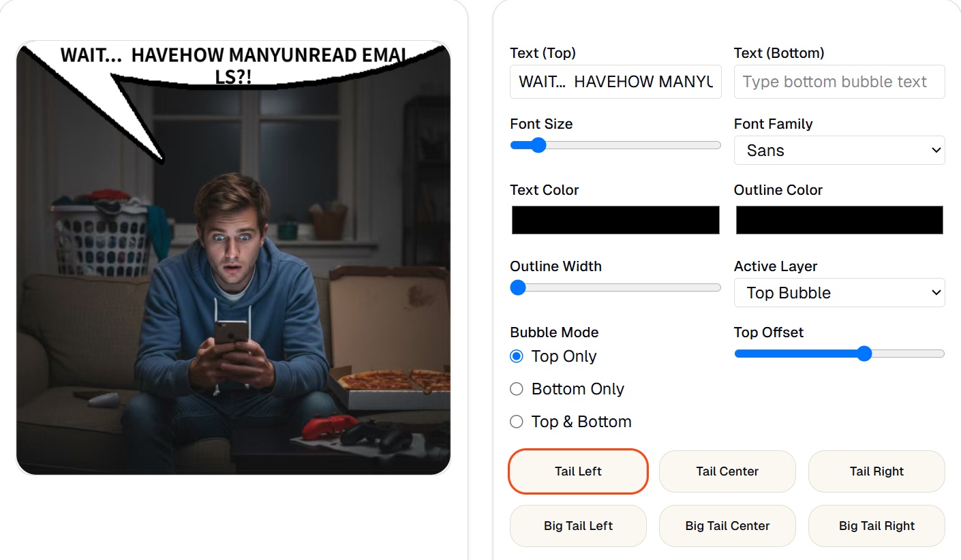This screenshot has width=961, height=560.
Task: Focus the Text (Top) input field
Action: coord(615,82)
